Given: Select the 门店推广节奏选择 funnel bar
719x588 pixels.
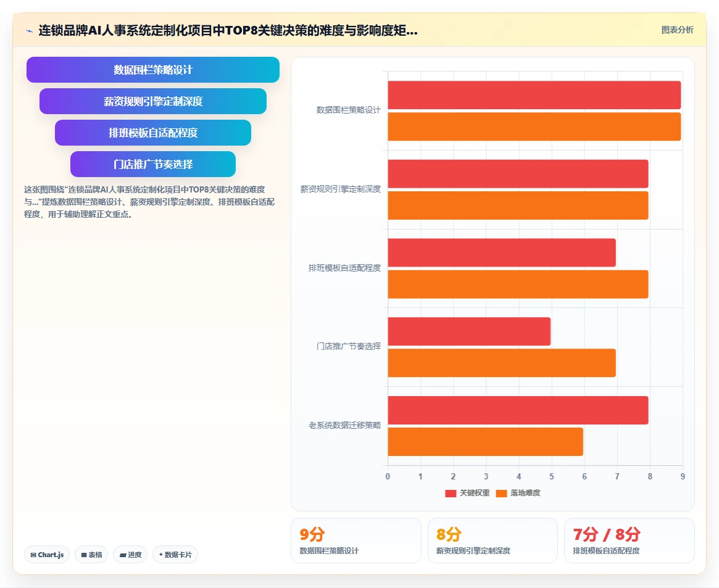Looking at the screenshot, I should pos(152,164).
